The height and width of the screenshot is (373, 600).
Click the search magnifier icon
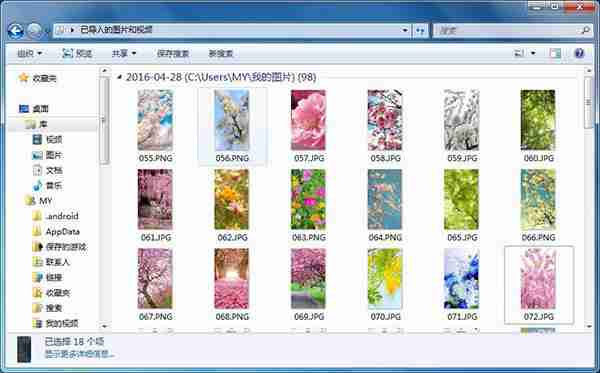585,30
